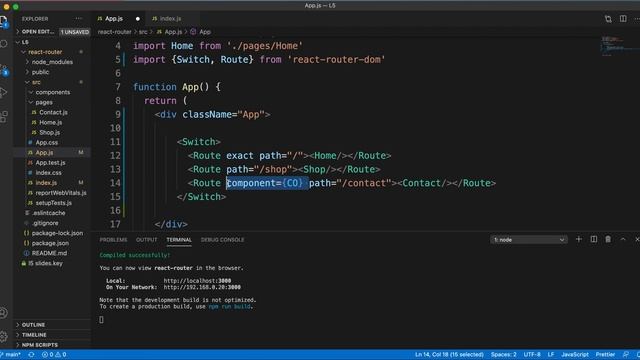Open README.md in the explorer
This screenshot has height=360, width=640.
(49, 253)
